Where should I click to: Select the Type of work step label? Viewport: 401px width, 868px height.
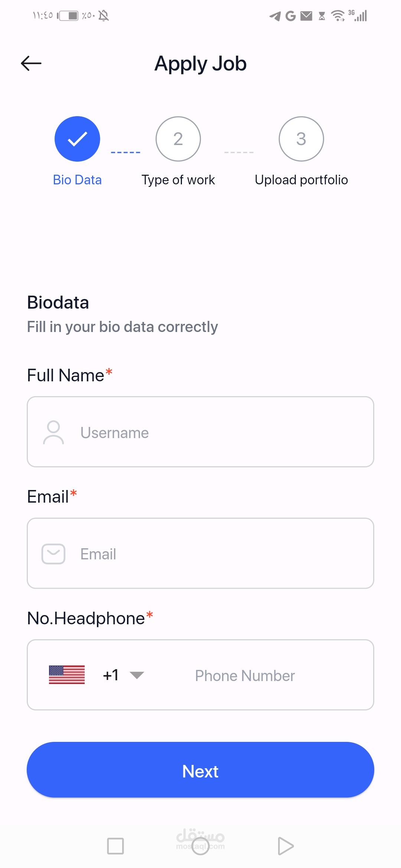tap(178, 180)
